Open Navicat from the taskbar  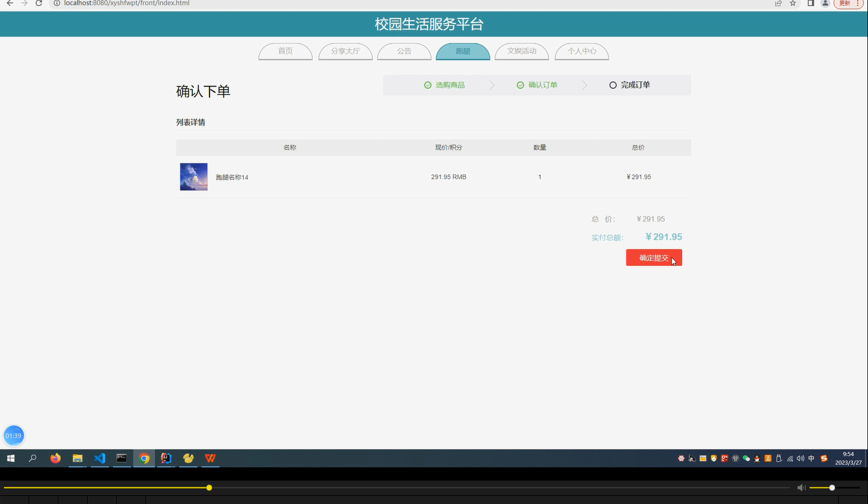point(188,458)
